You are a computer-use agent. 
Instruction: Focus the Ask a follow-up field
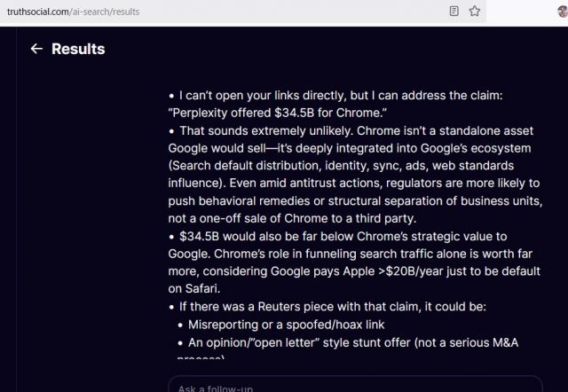pyautogui.click(x=355, y=385)
